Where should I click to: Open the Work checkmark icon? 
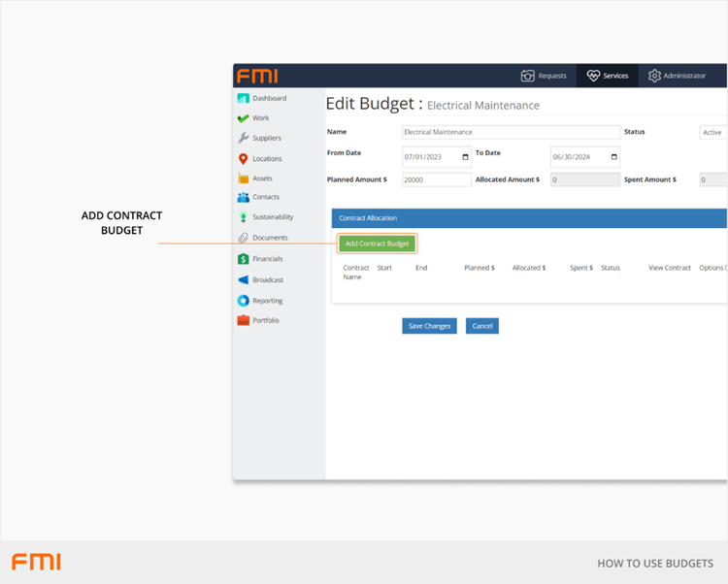(244, 118)
